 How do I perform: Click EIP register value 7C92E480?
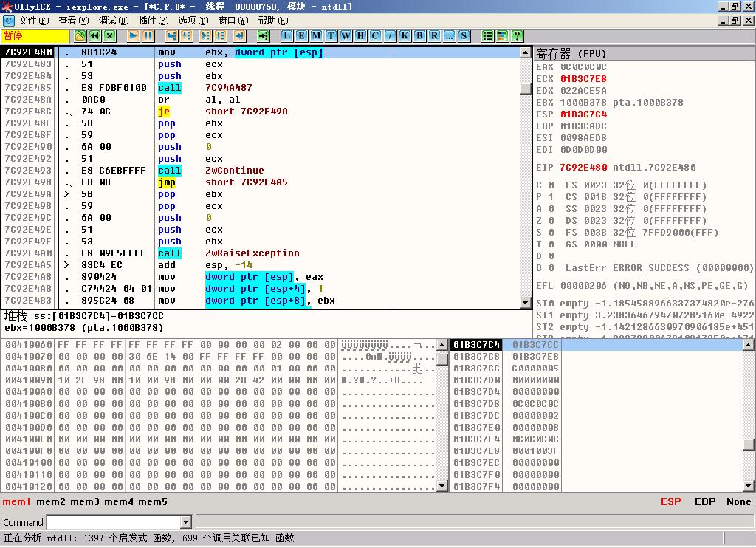[583, 168]
